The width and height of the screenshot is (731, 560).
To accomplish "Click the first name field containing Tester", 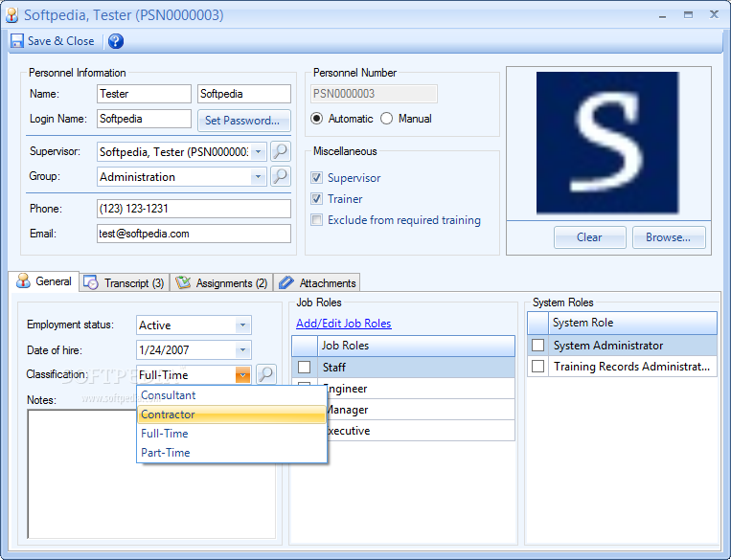I will 144,94.
